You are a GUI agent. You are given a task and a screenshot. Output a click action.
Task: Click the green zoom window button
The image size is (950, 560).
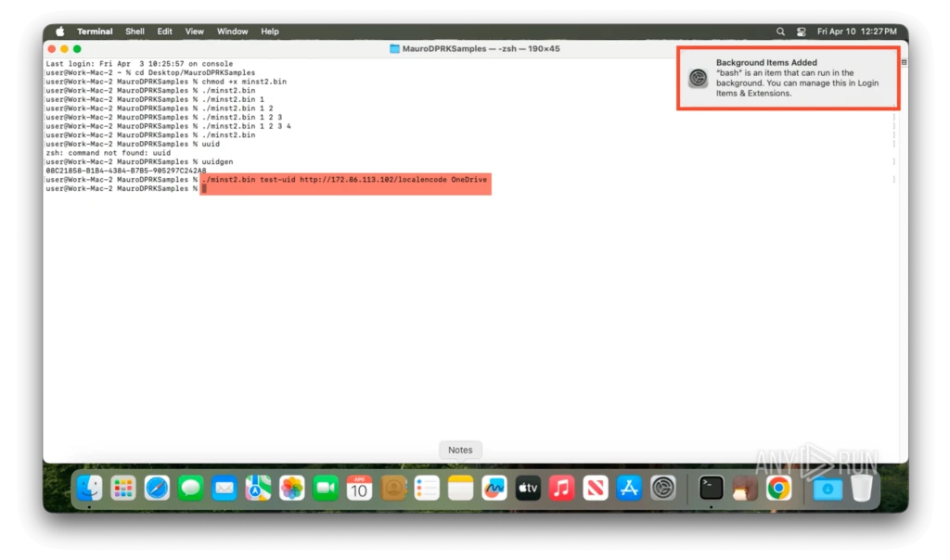[x=77, y=48]
